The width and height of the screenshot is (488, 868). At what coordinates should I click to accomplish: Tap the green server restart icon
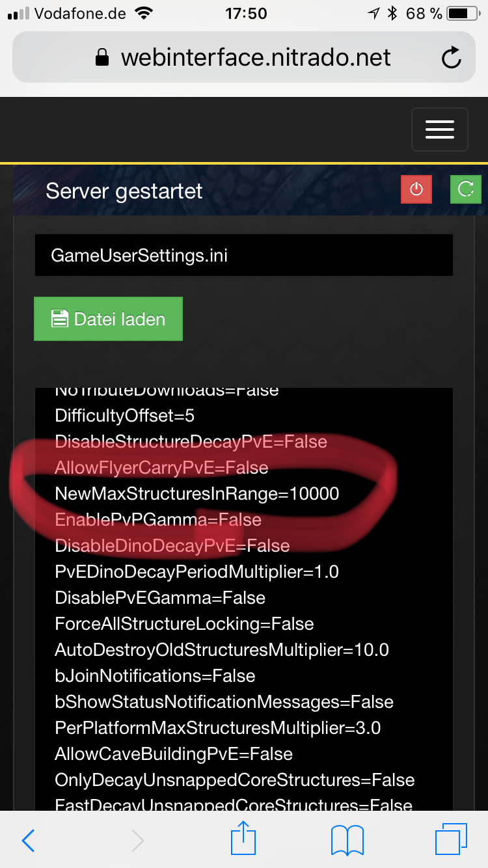(x=466, y=189)
